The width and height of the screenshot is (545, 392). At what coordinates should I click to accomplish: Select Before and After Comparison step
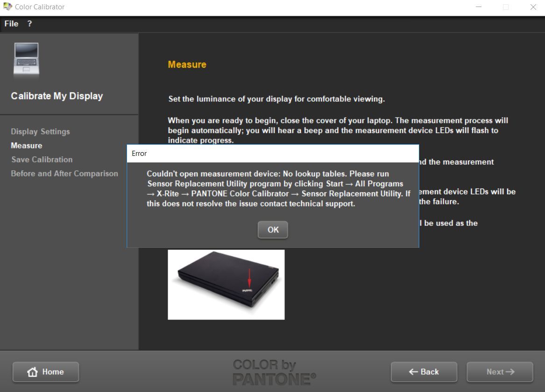(x=64, y=173)
